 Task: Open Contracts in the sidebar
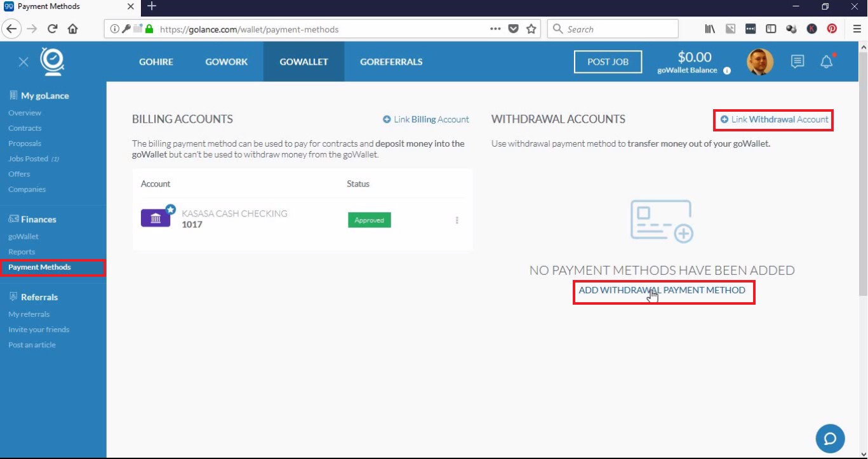25,128
